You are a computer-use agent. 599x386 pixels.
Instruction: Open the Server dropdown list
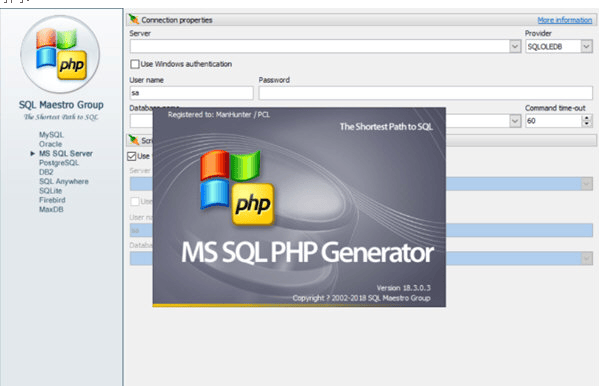click(x=515, y=47)
